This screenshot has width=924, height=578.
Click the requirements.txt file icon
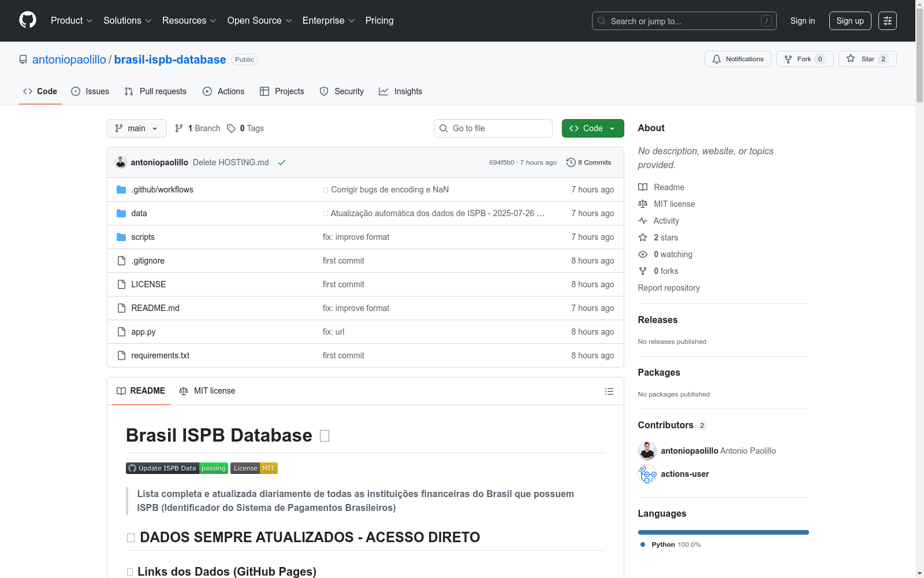(121, 355)
